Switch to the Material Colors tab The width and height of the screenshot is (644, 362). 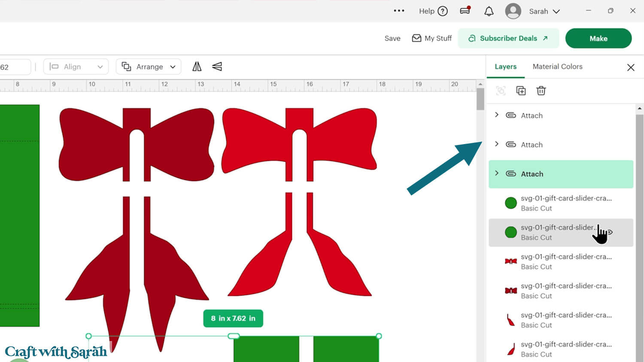pyautogui.click(x=557, y=66)
